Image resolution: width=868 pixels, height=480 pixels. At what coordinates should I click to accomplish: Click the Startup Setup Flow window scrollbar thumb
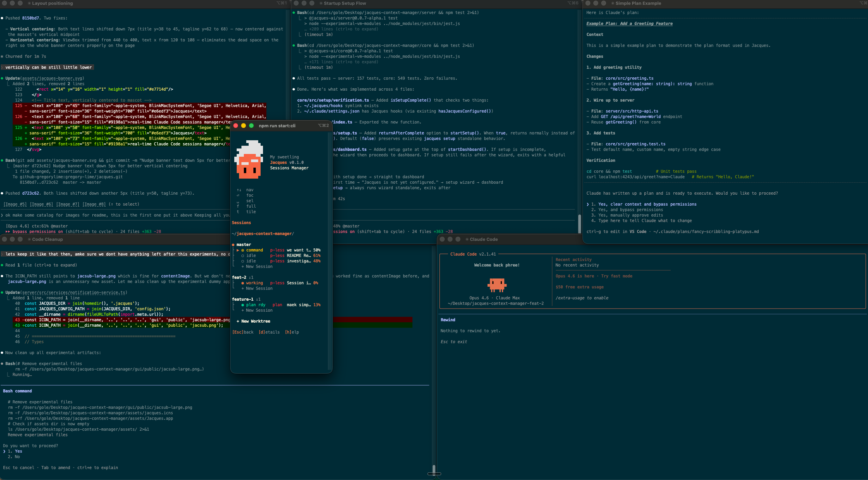[579, 223]
